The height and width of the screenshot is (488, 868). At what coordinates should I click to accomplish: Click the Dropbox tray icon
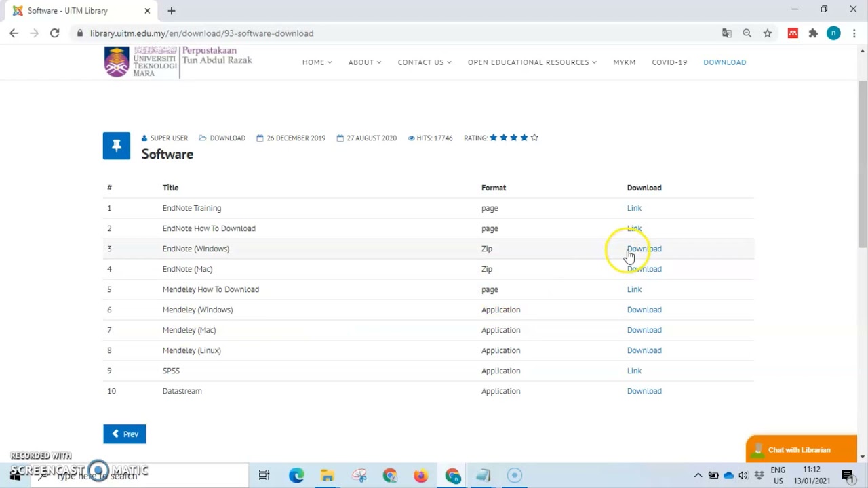759,475
